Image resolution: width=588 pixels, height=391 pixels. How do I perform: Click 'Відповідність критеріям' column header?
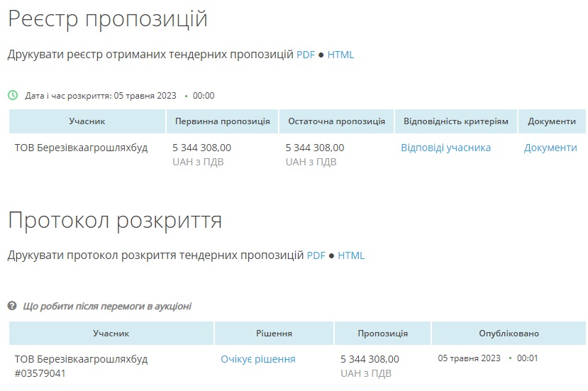pos(455,121)
